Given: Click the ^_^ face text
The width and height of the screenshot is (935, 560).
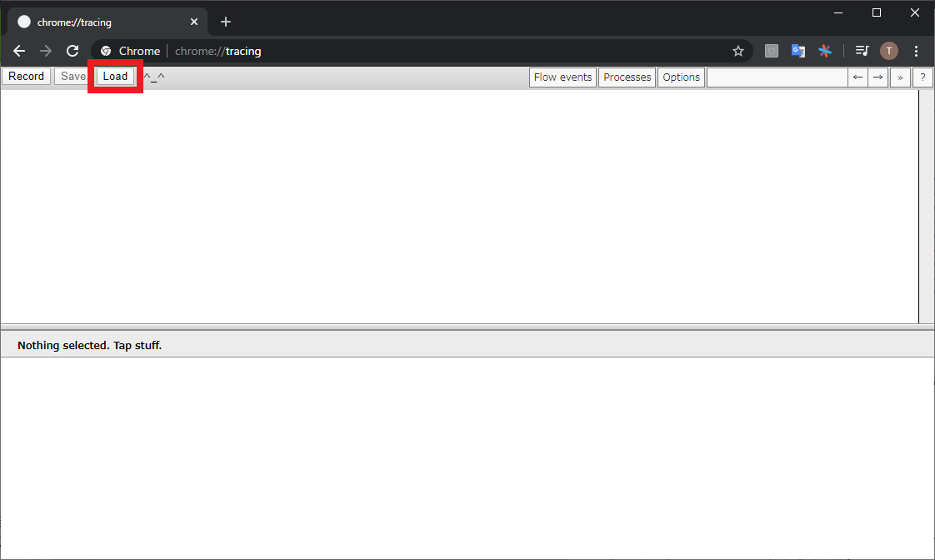Looking at the screenshot, I should 154,77.
